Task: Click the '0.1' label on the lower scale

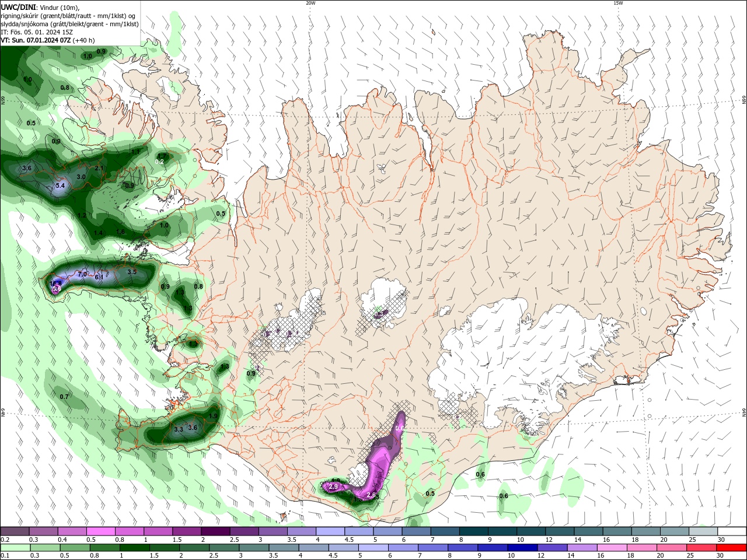Action: [5, 556]
